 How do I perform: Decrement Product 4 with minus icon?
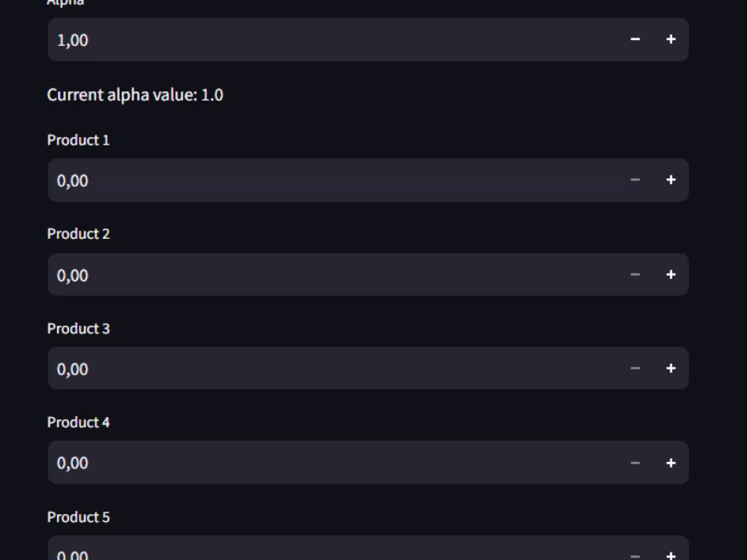pyautogui.click(x=635, y=463)
